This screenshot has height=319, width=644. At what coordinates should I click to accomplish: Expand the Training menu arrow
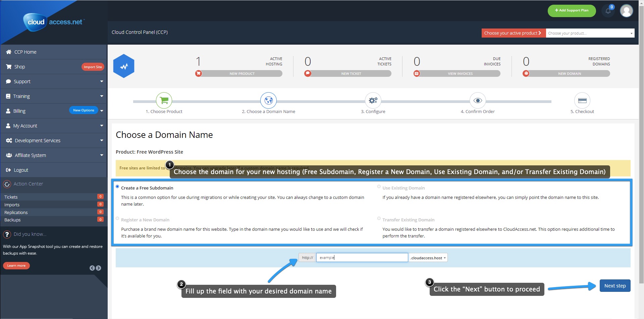click(102, 96)
